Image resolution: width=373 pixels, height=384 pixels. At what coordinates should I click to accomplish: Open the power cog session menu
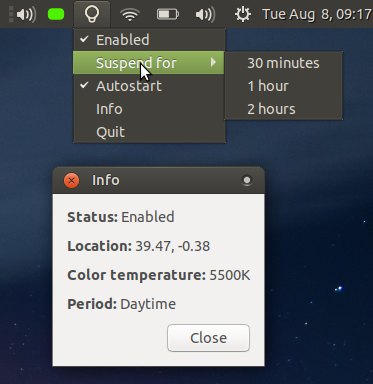pyautogui.click(x=243, y=15)
